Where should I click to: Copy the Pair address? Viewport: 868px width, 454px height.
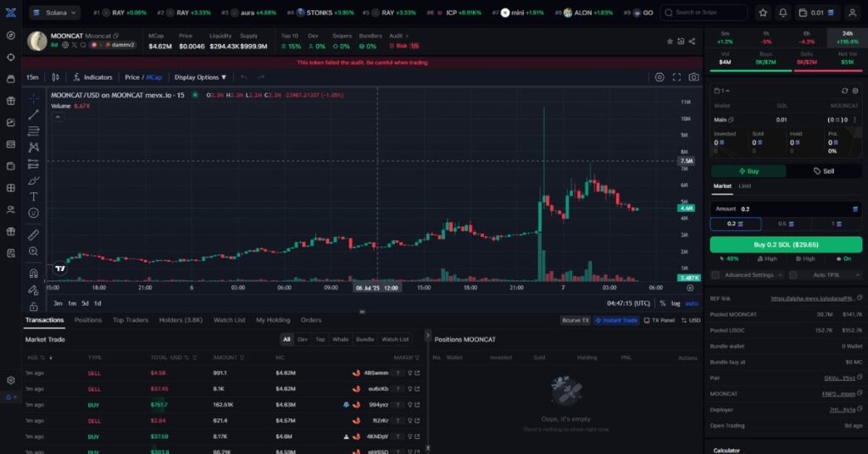(860, 378)
